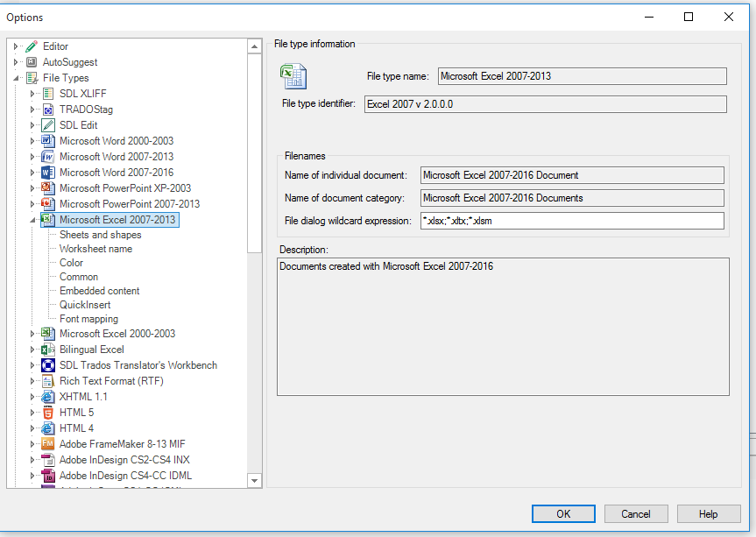Image resolution: width=756 pixels, height=537 pixels.
Task: Click the SDL Trados Translator's Workbench icon
Action: (x=48, y=365)
